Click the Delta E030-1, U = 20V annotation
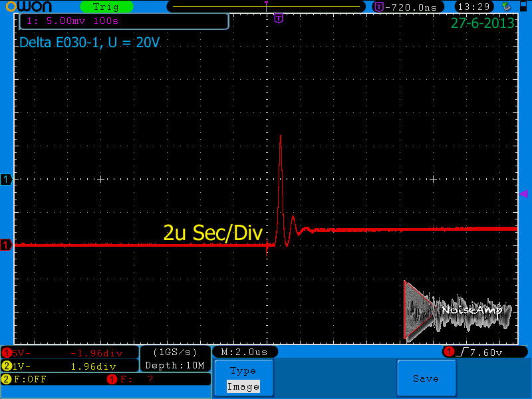Screen dimensions: 532x399 [x=90, y=43]
